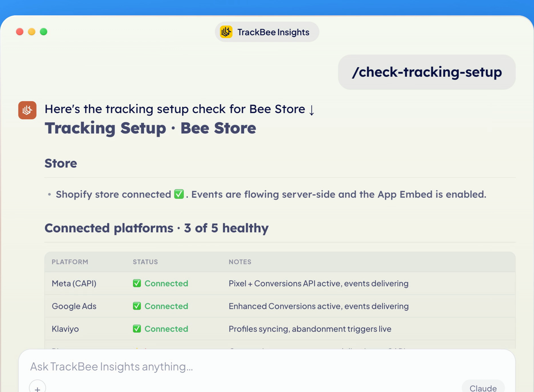Click note 'Enhanced Conversions active, events delivering'

(x=319, y=306)
